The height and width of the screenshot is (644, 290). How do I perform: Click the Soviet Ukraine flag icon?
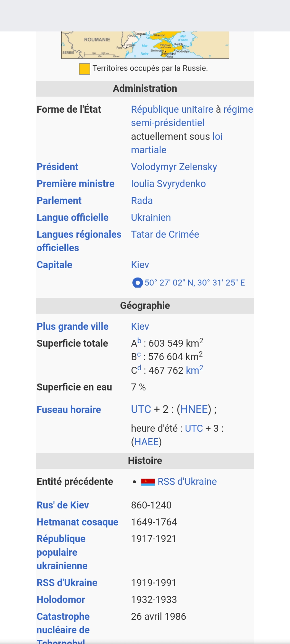(148, 482)
